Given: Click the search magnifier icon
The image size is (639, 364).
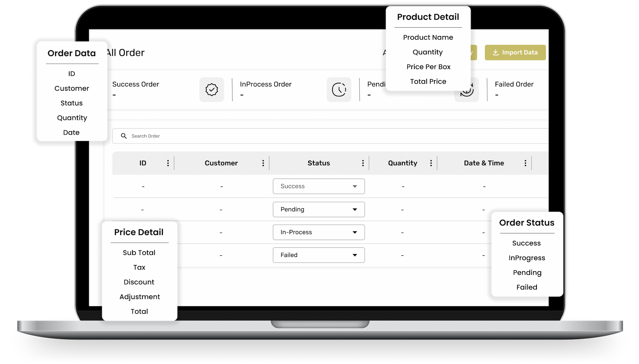Looking at the screenshot, I should [124, 136].
